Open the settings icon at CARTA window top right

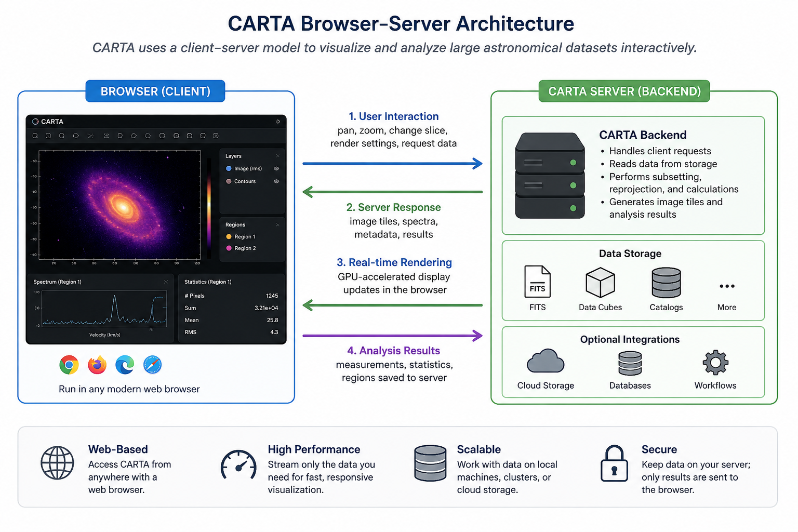click(278, 122)
